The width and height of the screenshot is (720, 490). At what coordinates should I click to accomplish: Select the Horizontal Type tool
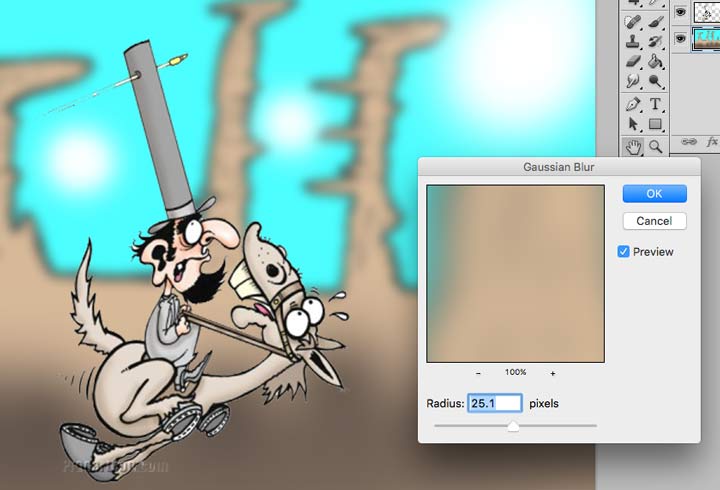click(655, 104)
